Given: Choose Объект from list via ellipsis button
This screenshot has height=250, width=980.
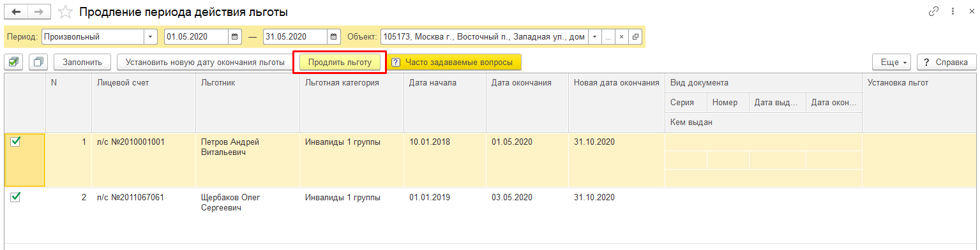Looking at the screenshot, I should (608, 36).
